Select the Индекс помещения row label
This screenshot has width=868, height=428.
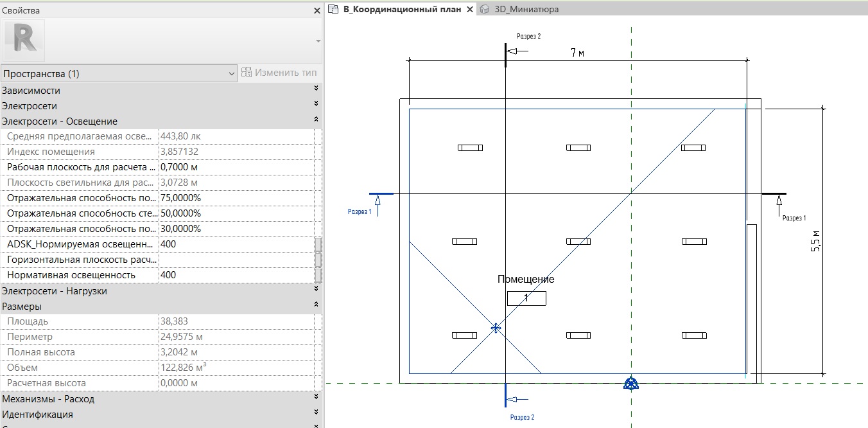(x=51, y=152)
